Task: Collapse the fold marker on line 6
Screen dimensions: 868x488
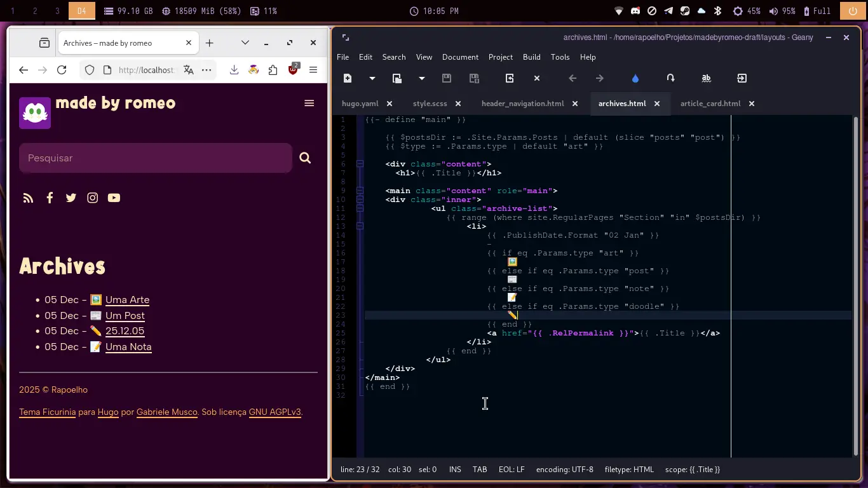Action: (x=360, y=164)
